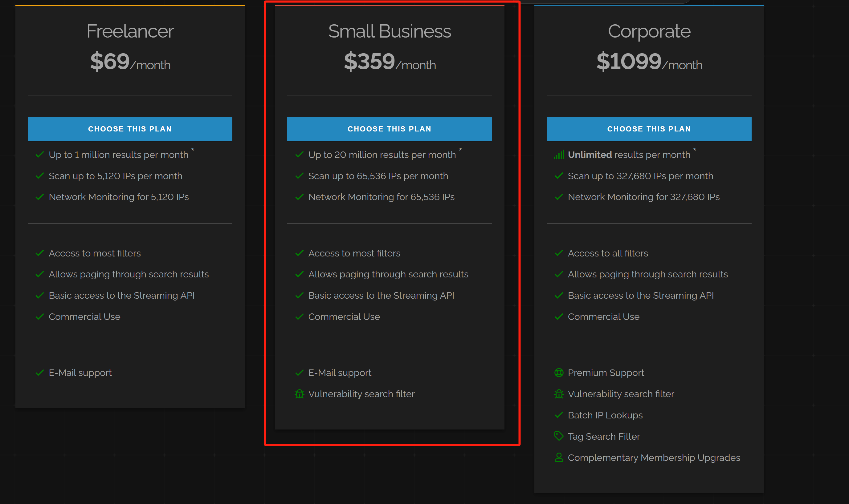Click the Complementary Membership Upgrades text

(x=654, y=458)
